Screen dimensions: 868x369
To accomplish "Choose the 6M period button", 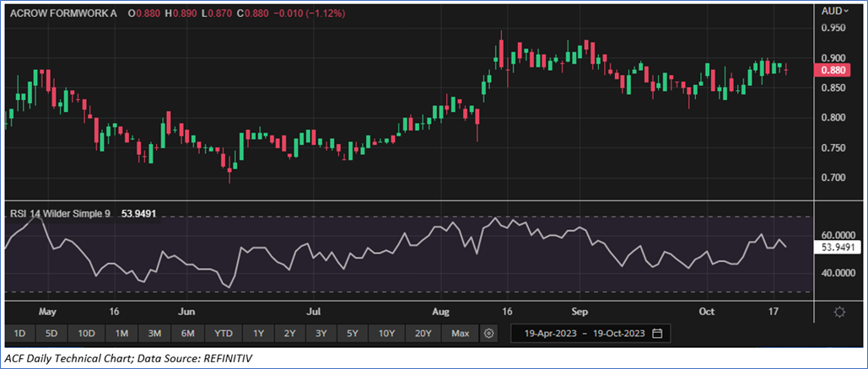I will (188, 334).
